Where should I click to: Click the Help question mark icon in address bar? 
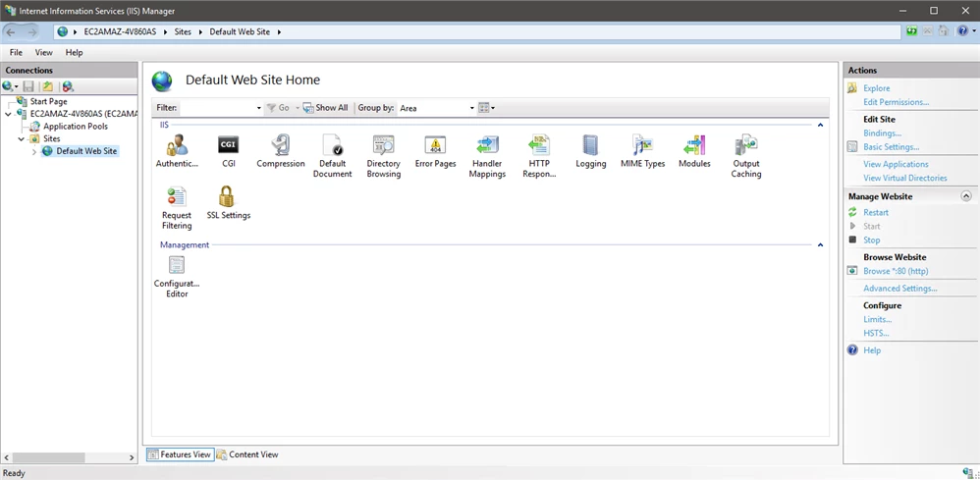tap(962, 30)
